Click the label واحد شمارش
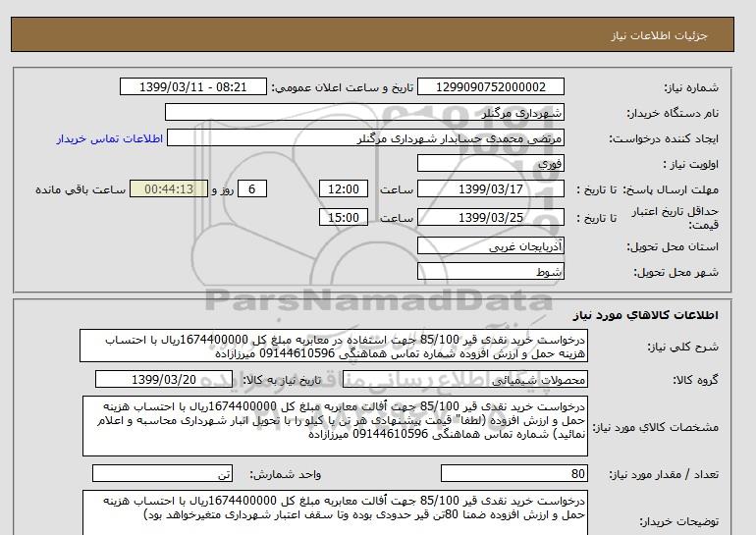This screenshot has height=535, width=756. click(x=285, y=475)
